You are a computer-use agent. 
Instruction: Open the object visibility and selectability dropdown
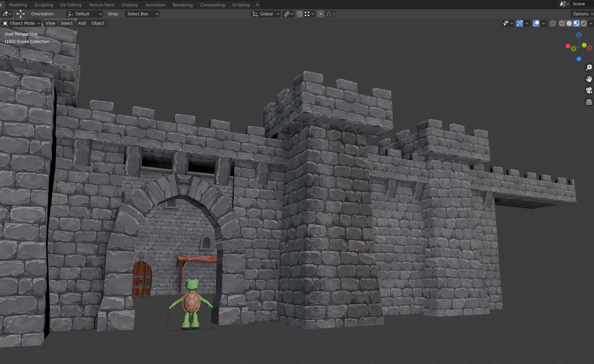pos(508,23)
